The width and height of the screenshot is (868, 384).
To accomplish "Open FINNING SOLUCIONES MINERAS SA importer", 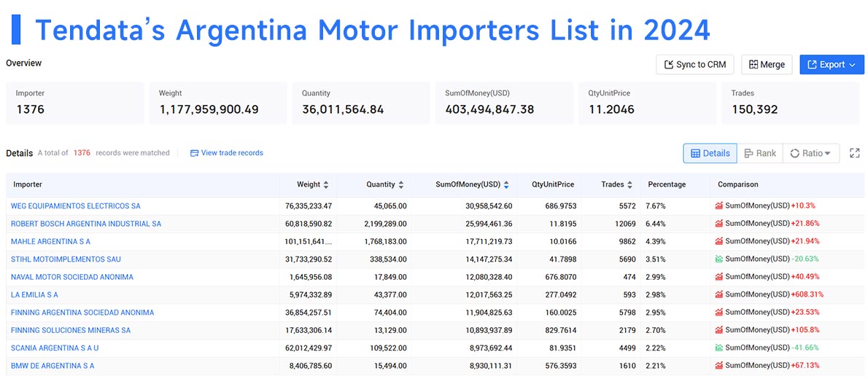I will [71, 330].
